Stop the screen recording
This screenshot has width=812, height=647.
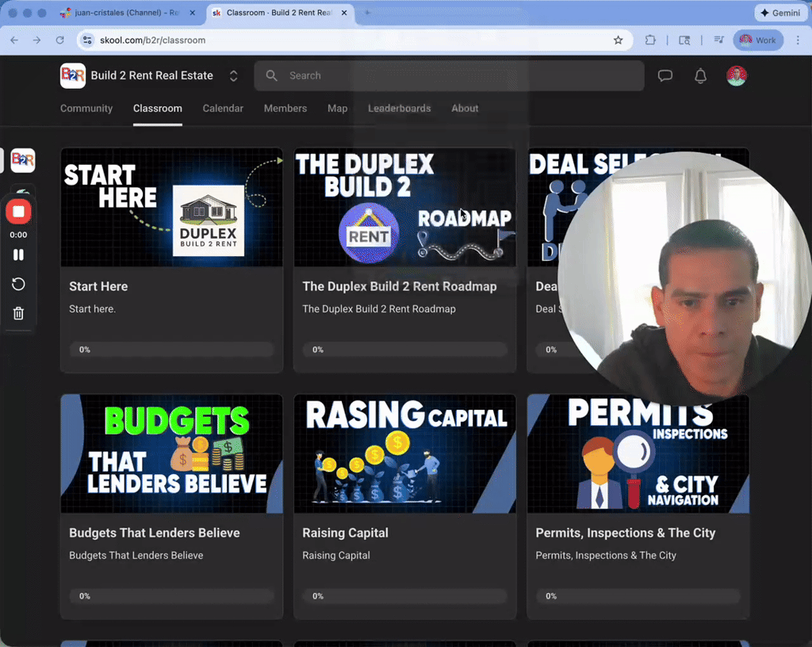tap(19, 212)
